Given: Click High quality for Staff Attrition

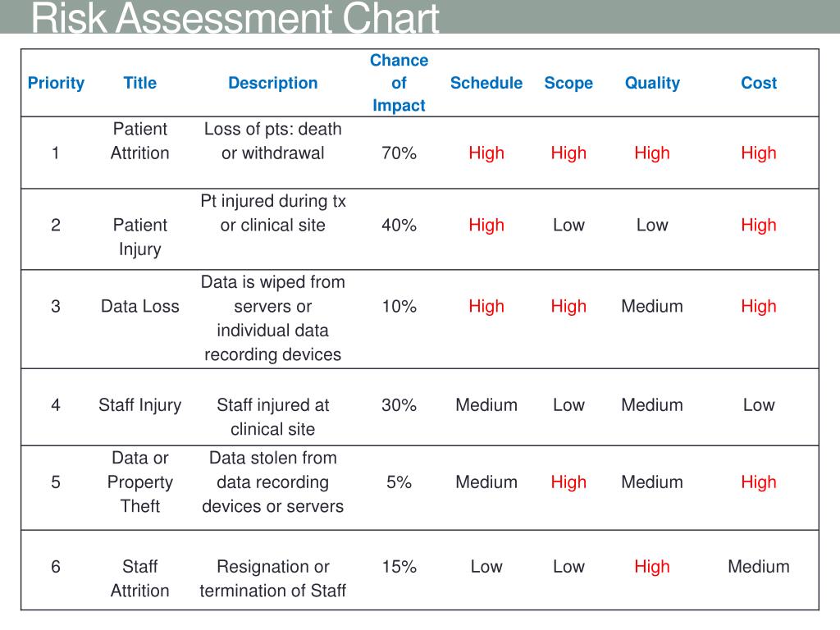Looking at the screenshot, I should 652,567.
